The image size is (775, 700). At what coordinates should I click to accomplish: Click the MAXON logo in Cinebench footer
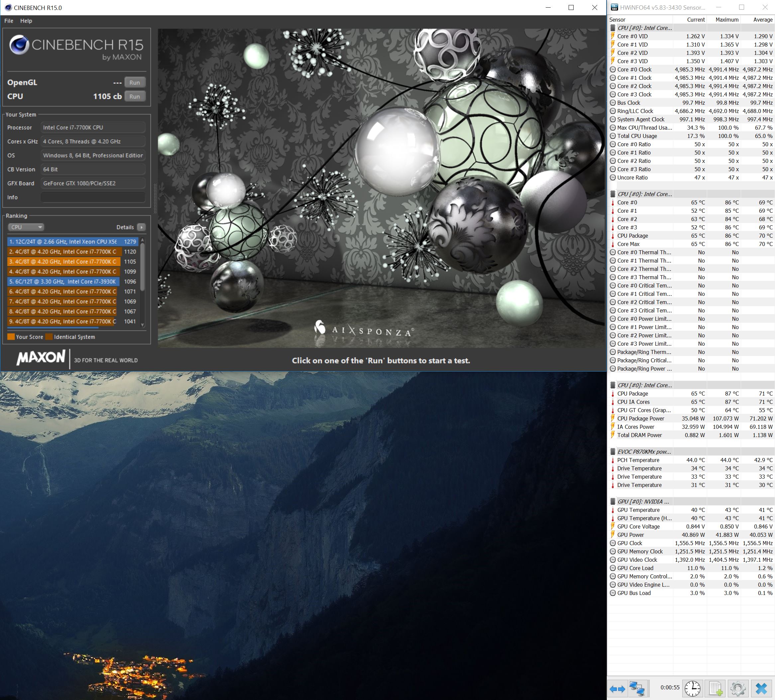tap(41, 358)
